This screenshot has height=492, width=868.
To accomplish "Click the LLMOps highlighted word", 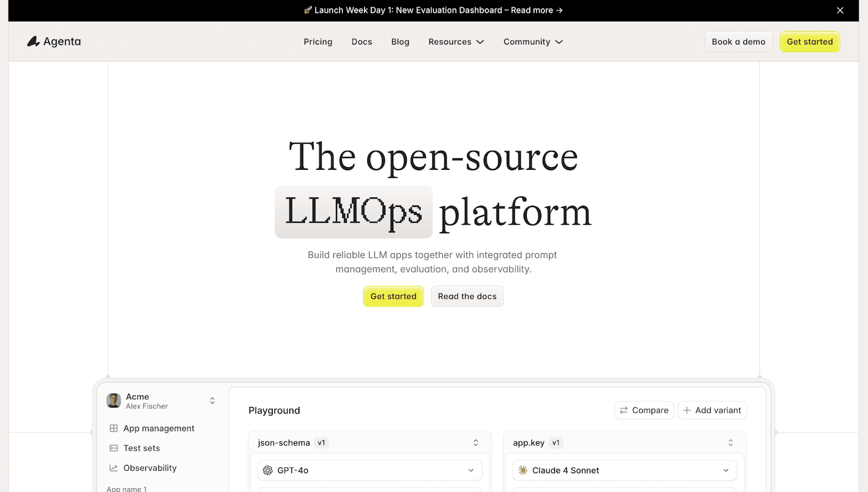I will tap(354, 212).
